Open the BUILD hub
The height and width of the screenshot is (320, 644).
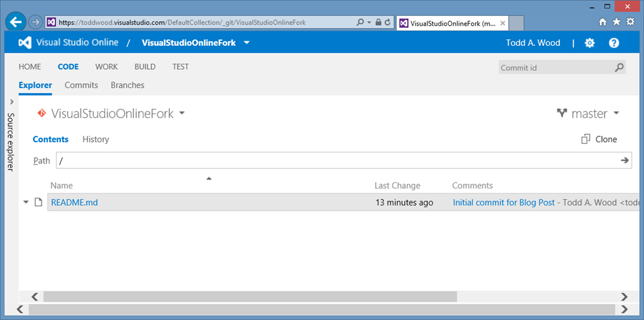(145, 67)
